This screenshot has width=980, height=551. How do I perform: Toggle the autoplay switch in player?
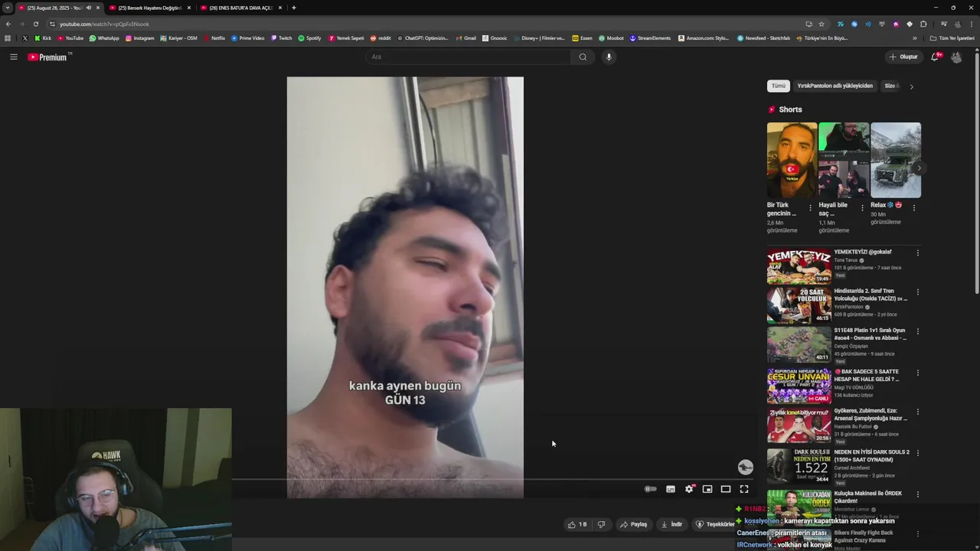click(x=650, y=489)
